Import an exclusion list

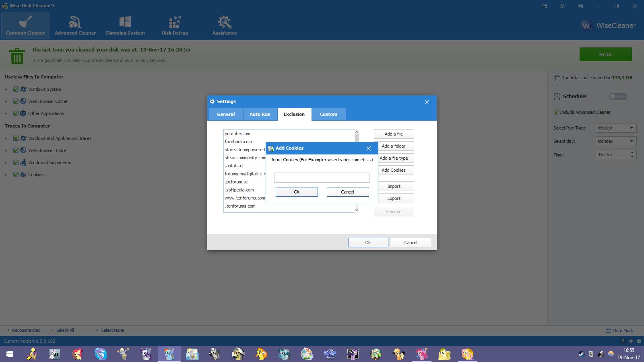pyautogui.click(x=396, y=186)
